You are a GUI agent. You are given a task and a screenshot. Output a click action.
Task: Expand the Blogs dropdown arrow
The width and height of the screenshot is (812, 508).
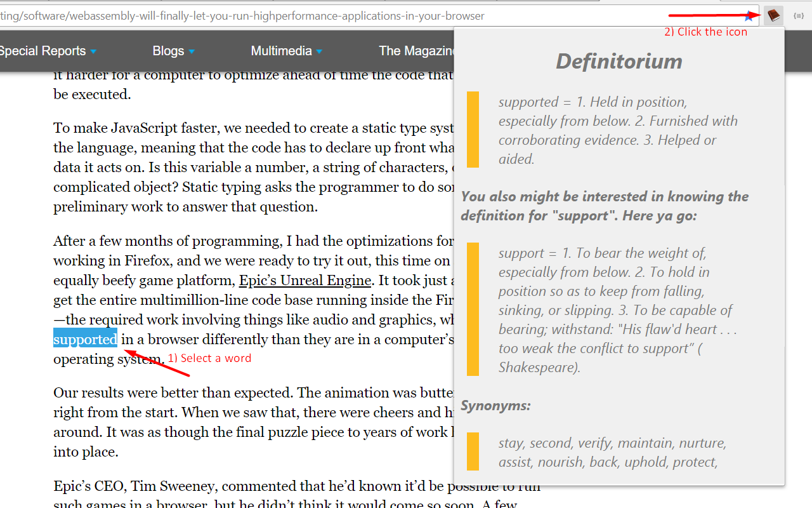click(192, 51)
